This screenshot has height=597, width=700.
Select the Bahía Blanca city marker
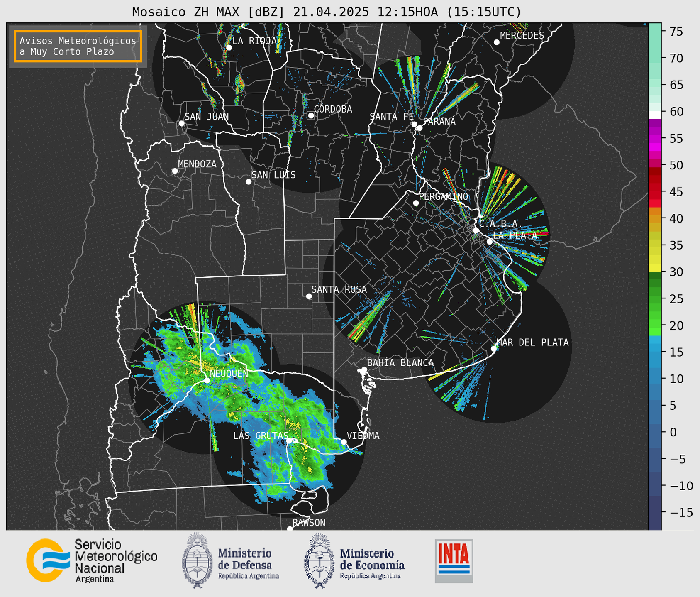tap(364, 369)
